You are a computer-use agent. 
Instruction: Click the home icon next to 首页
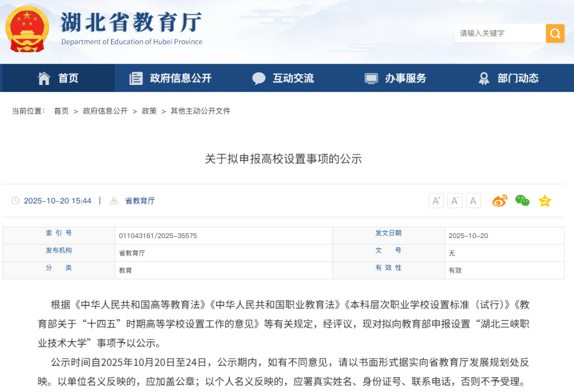click(x=45, y=78)
